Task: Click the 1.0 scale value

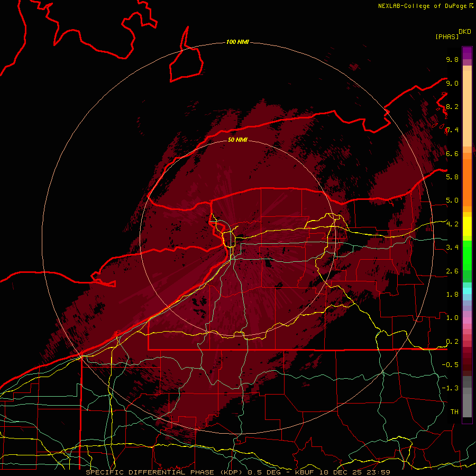Action: 452,318
